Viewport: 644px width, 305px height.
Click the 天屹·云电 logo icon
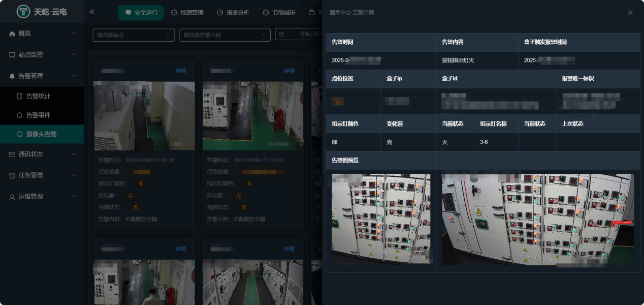click(24, 11)
